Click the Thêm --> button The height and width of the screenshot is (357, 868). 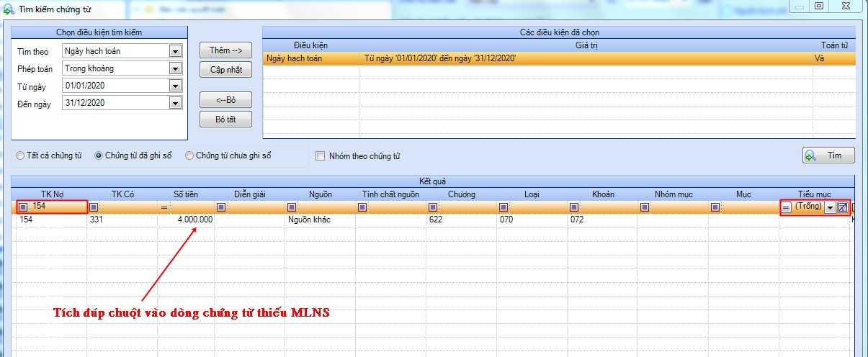click(x=226, y=50)
